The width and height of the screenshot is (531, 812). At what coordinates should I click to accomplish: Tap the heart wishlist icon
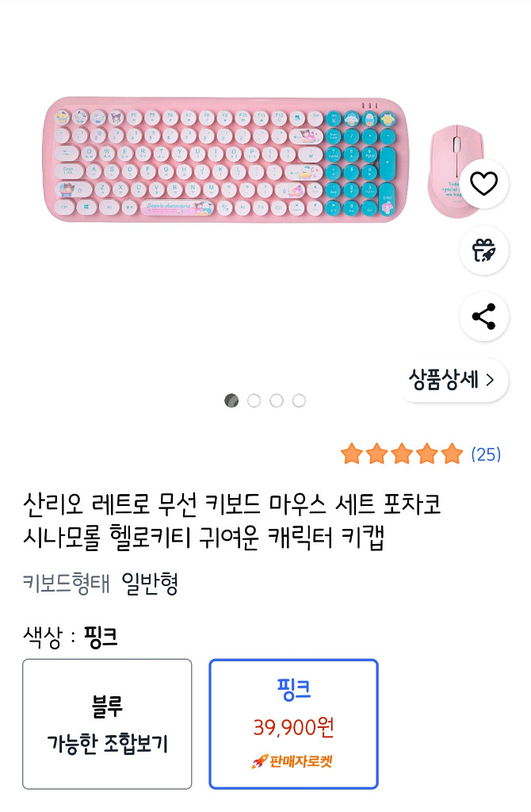coord(483,184)
